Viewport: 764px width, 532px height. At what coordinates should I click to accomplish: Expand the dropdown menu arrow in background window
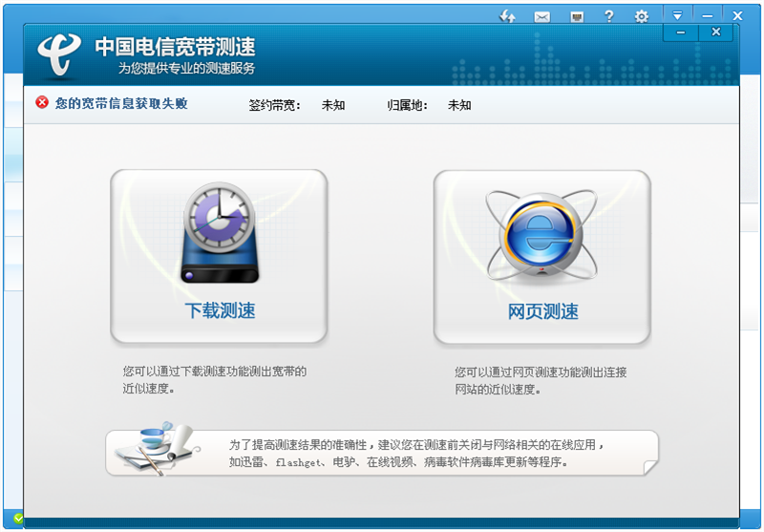[677, 15]
